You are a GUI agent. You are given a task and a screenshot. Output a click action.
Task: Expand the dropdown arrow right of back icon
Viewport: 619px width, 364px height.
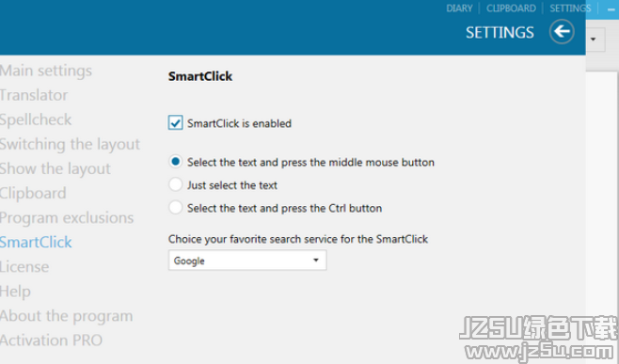point(593,40)
